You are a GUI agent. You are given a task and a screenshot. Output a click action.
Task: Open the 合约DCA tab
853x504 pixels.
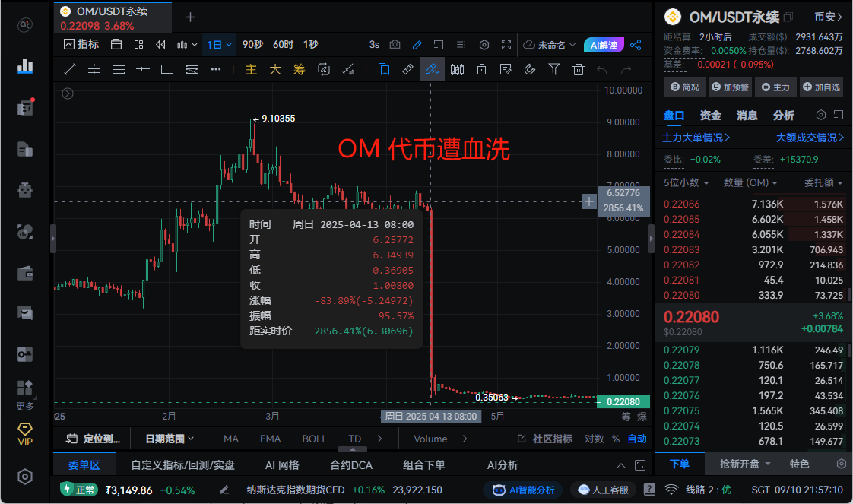pos(351,465)
